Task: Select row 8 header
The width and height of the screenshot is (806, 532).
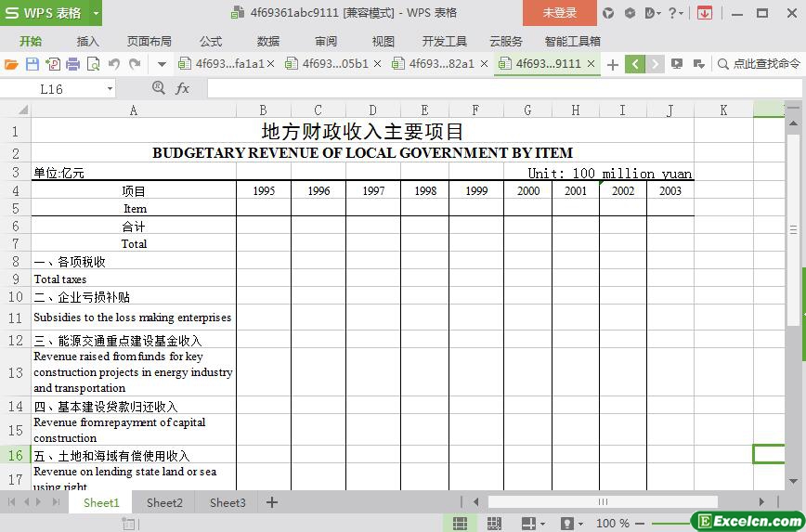Action: coord(16,261)
